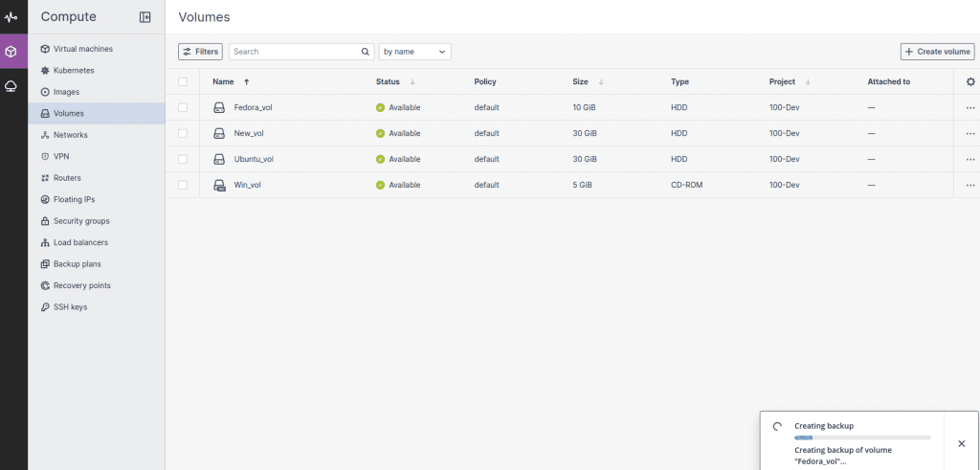Open the storage cloud icon in left rail
The image size is (980, 470).
pyautogui.click(x=11, y=86)
